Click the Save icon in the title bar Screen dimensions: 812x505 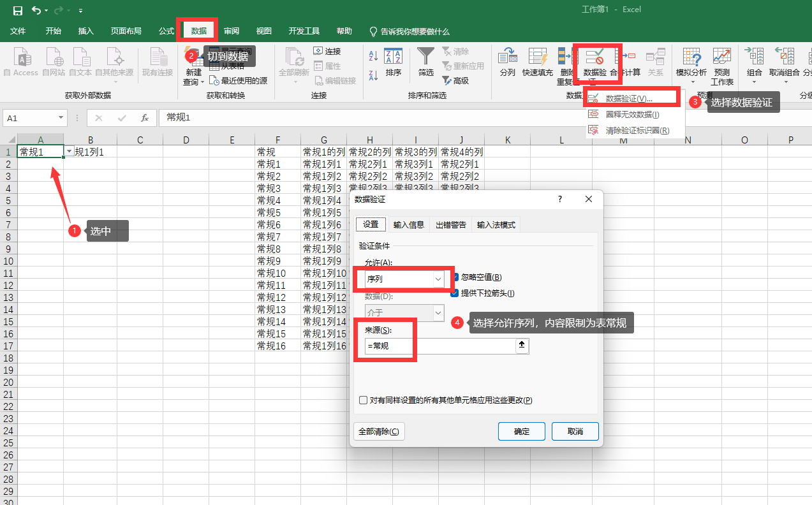point(17,10)
